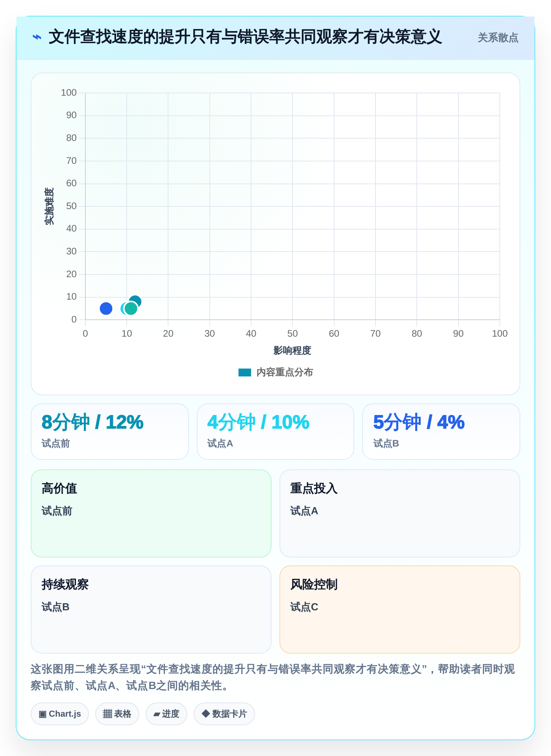
Task: Click the 试点C text in 风险控制 card
Action: 304,607
